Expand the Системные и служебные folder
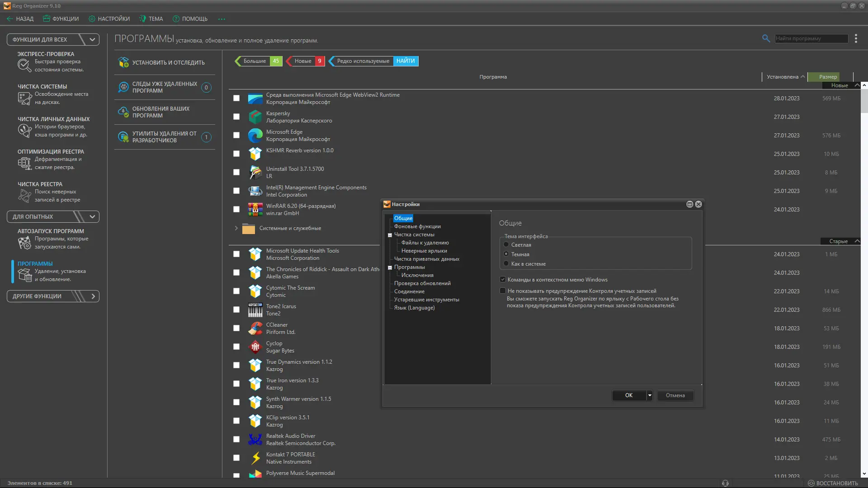This screenshot has height=488, width=868. [236, 228]
